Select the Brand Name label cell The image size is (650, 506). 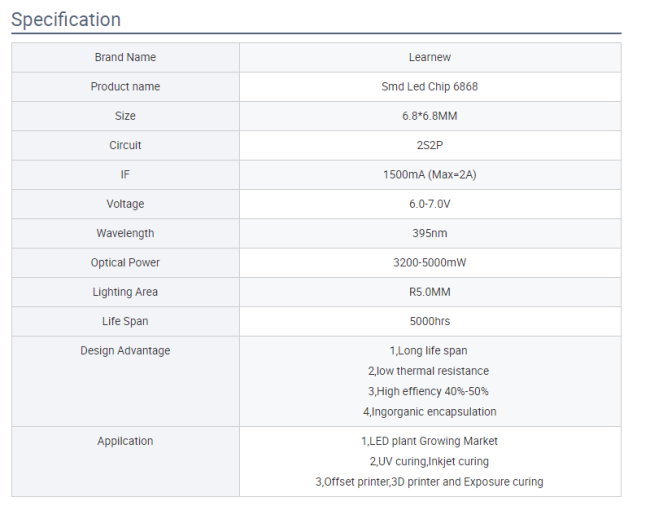(125, 58)
